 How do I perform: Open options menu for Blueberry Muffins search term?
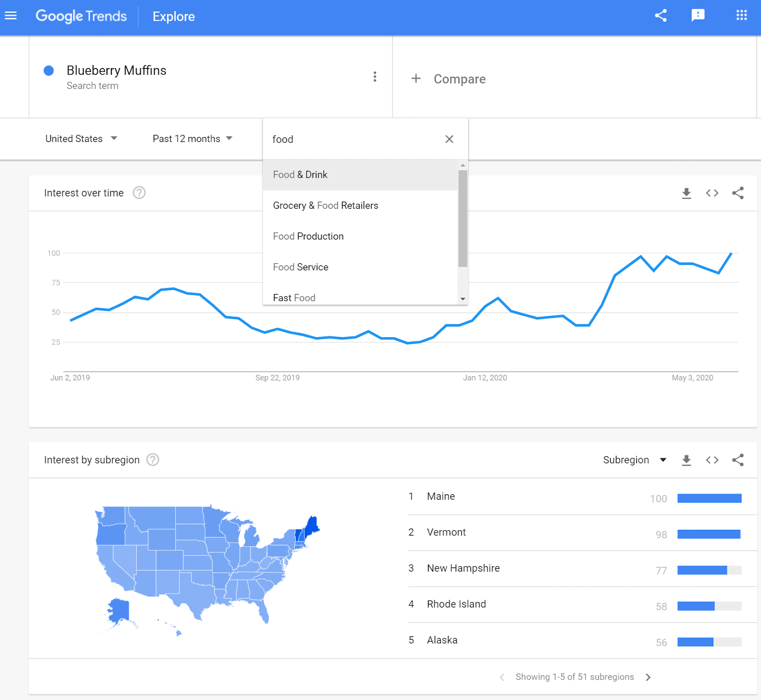point(375,77)
